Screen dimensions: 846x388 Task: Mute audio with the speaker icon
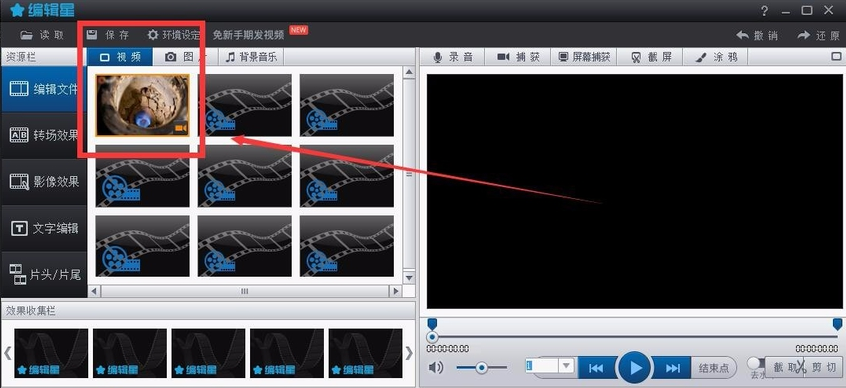[x=435, y=367]
